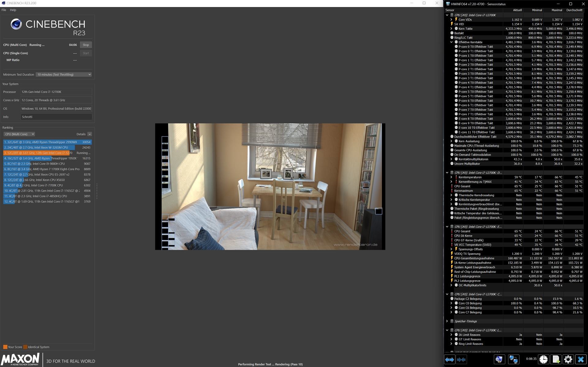
Task: Select the Core i9-9880H ranking entry
Action: (x=47, y=164)
